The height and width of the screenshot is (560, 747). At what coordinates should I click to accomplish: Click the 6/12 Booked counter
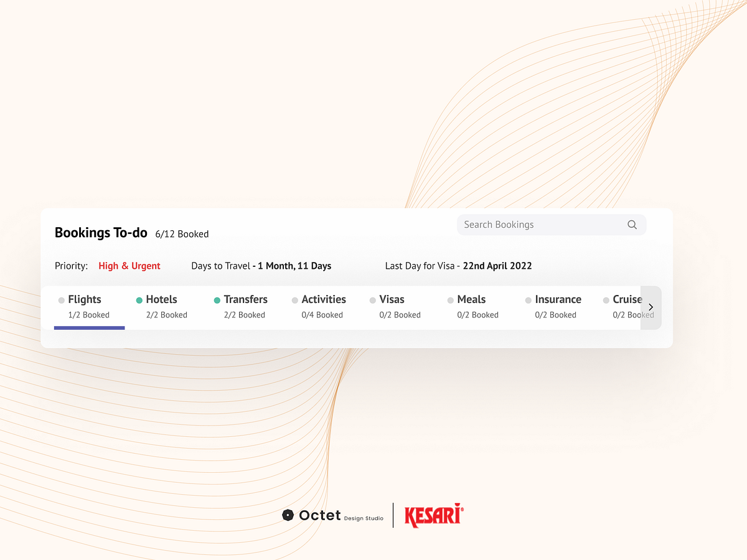182,234
